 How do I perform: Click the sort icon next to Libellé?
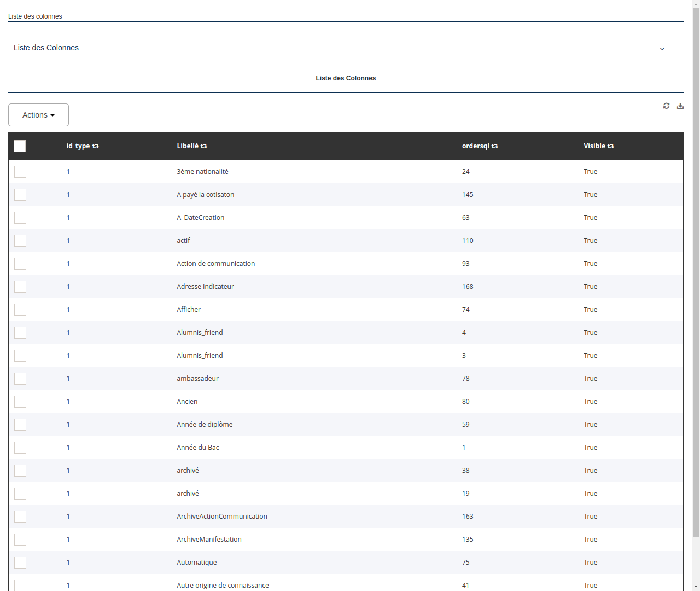pyautogui.click(x=203, y=146)
